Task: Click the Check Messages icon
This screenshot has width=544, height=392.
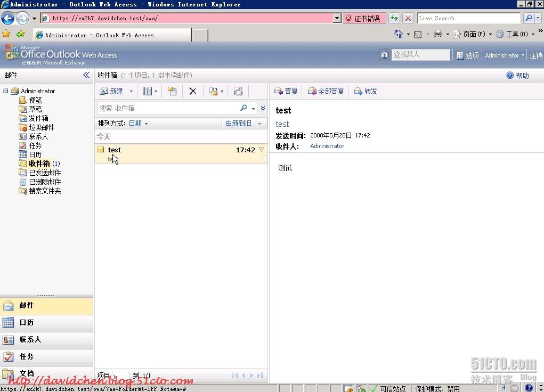Action: 238,91
